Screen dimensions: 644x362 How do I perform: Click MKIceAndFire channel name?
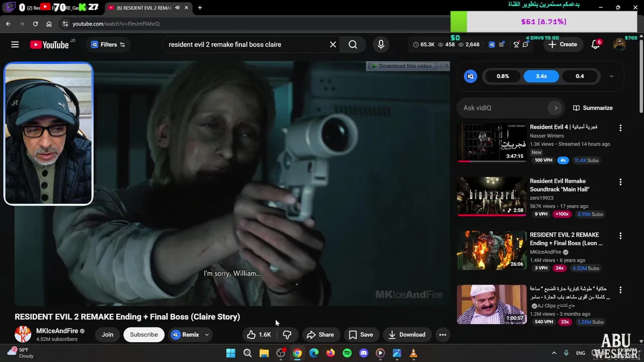[57, 331]
